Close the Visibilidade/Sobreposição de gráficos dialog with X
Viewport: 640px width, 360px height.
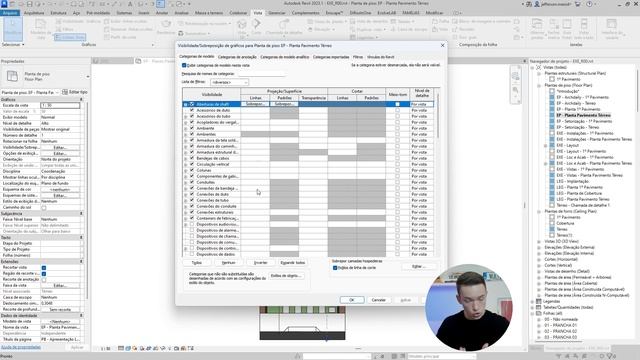tap(442, 45)
